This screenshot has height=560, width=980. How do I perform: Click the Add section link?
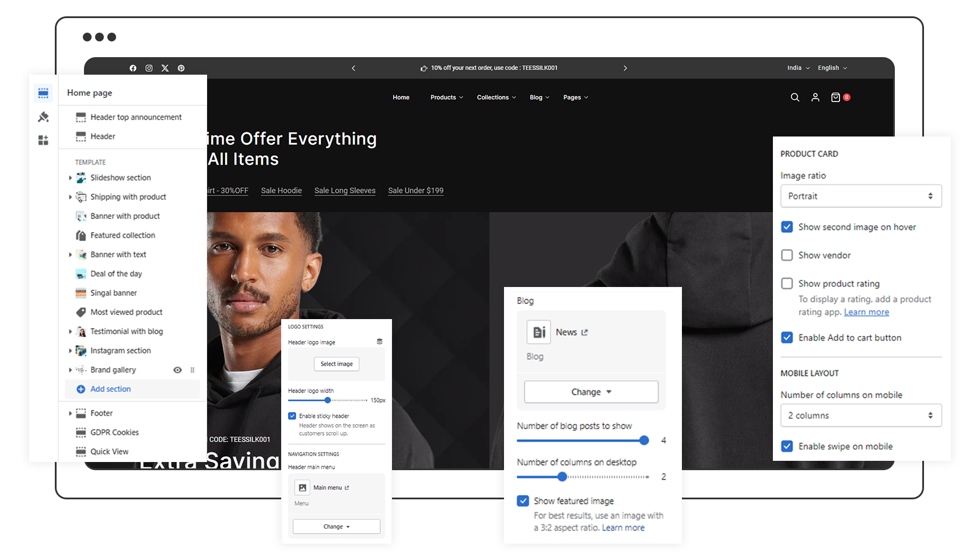(110, 389)
